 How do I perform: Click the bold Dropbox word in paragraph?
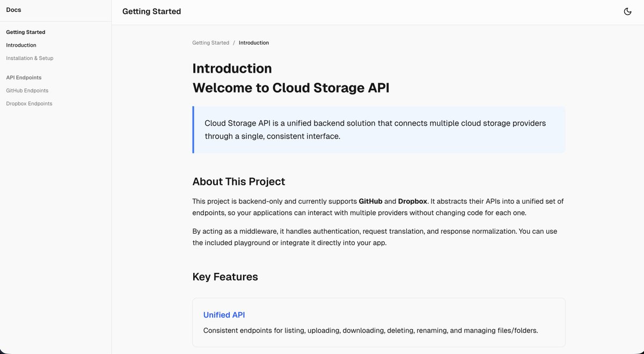(413, 201)
